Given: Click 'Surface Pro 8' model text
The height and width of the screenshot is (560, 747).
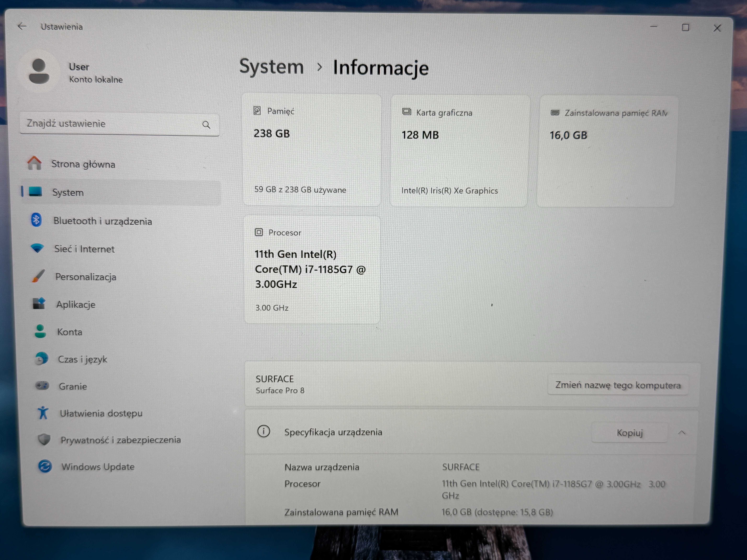Looking at the screenshot, I should tap(280, 391).
